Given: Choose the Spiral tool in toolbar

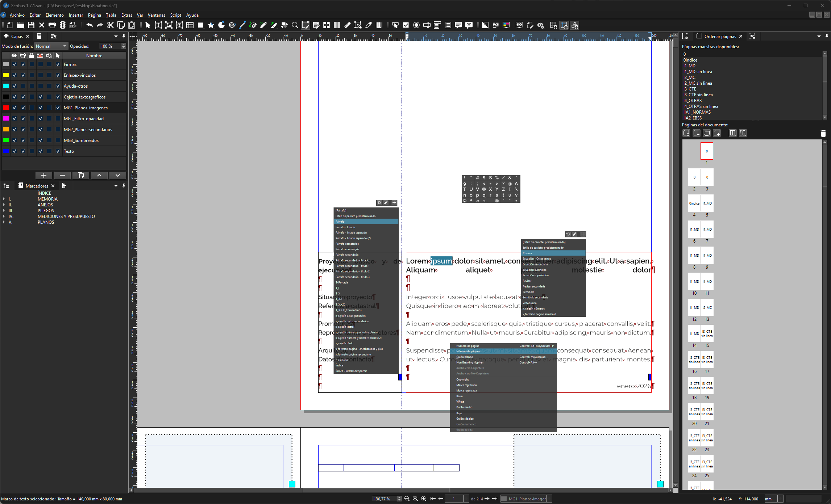Looking at the screenshot, I should (x=232, y=25).
